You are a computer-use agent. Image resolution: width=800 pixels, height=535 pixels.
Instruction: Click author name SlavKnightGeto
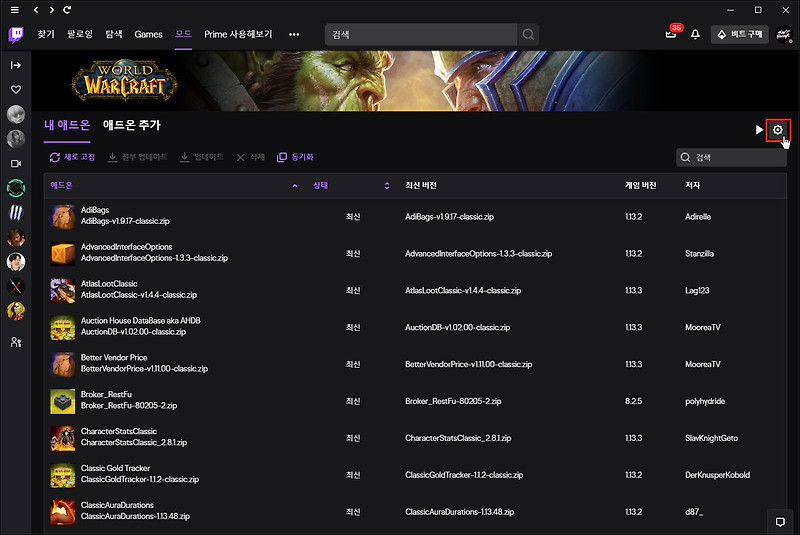point(711,438)
